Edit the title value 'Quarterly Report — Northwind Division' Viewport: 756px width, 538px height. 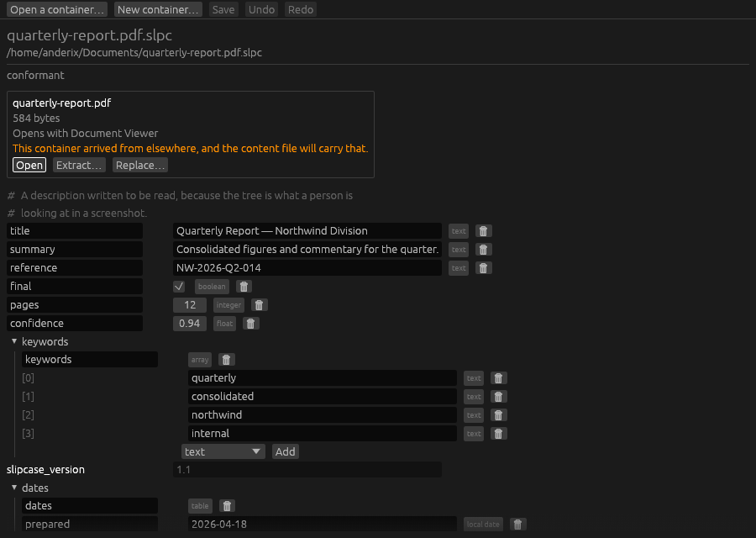click(x=307, y=231)
